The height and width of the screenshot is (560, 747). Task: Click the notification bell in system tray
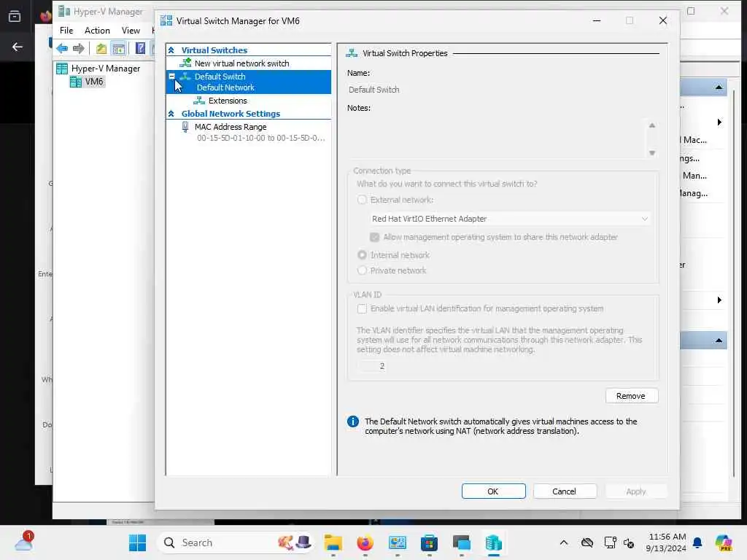697,542
